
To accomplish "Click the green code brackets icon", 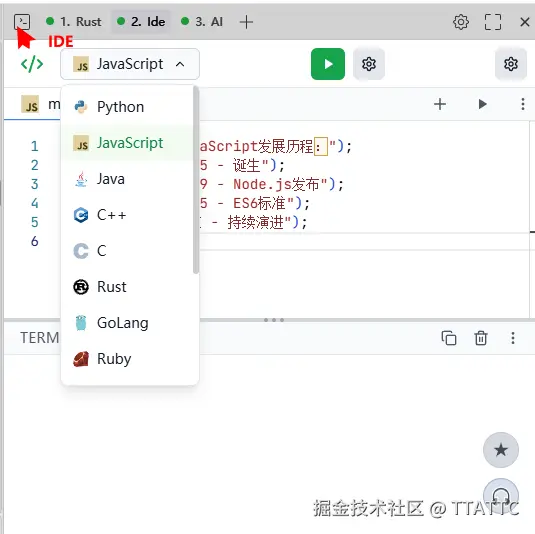I will coord(32,64).
